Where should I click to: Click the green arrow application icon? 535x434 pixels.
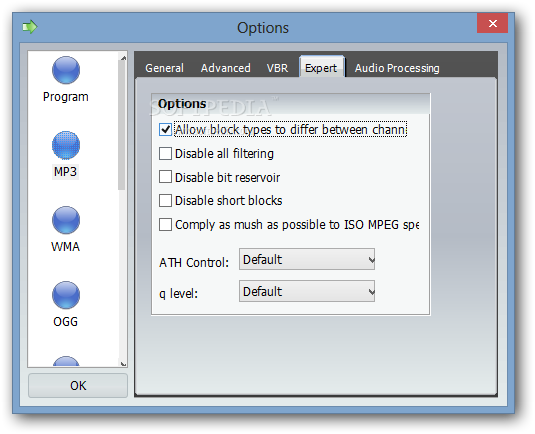[30, 27]
